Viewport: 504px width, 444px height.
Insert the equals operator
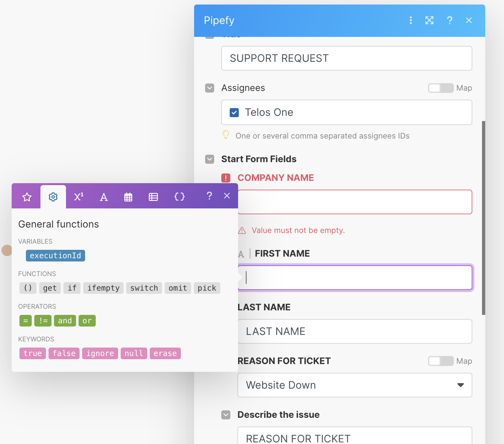(x=26, y=321)
